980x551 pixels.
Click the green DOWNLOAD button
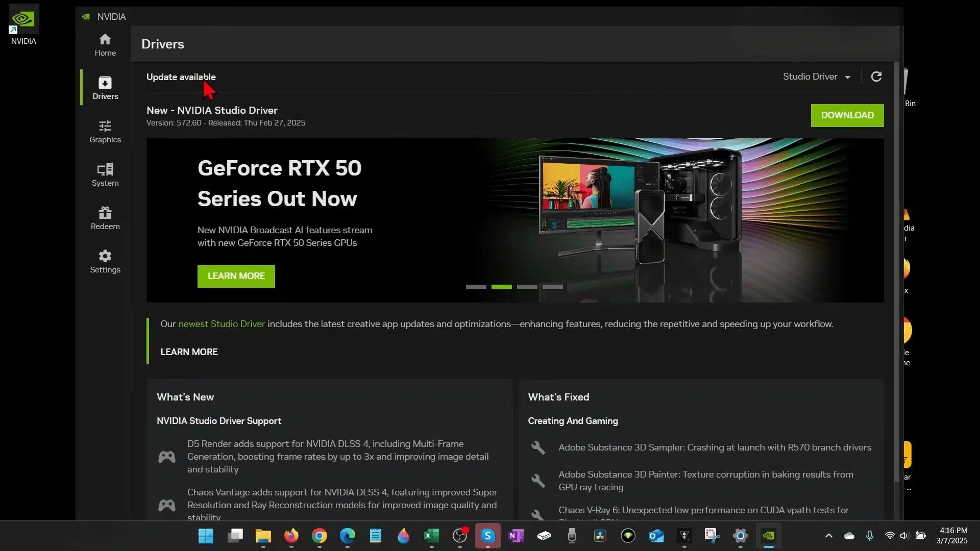(x=847, y=115)
